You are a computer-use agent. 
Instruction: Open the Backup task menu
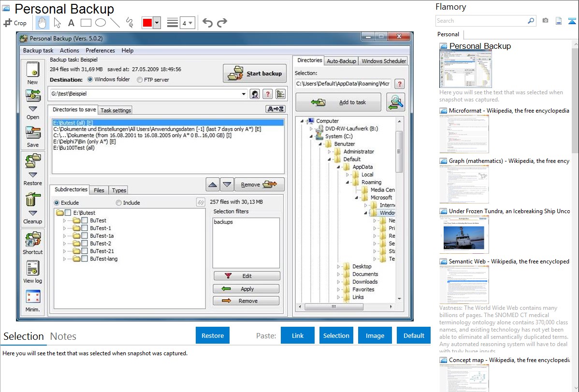point(38,51)
